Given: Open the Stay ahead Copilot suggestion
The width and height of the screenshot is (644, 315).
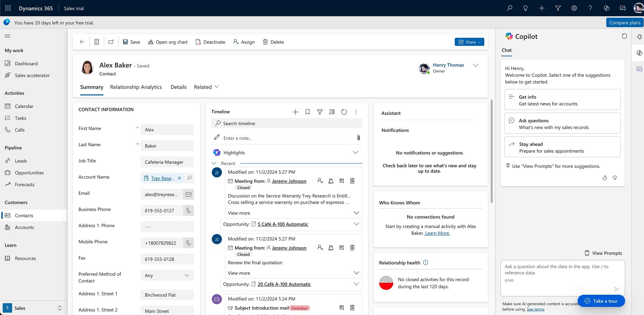Looking at the screenshot, I should [562, 147].
